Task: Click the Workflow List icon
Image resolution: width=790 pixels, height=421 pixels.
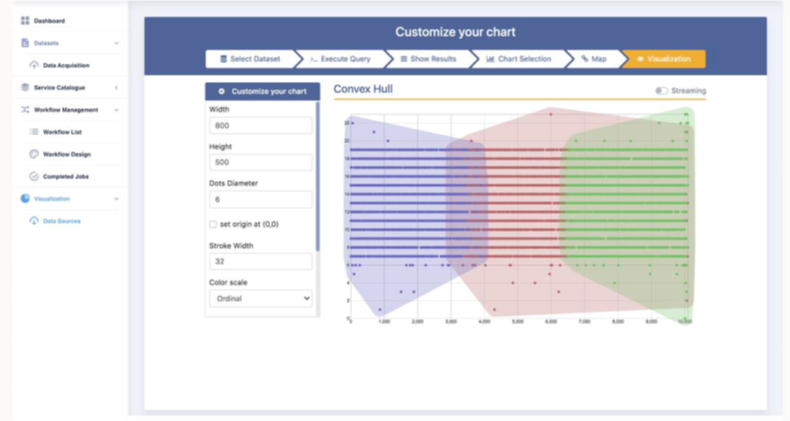Action: [34, 131]
